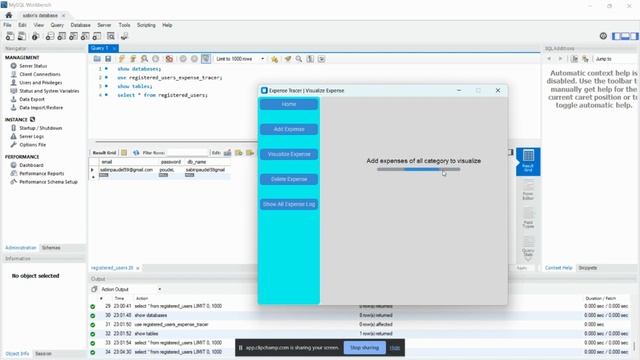Open Server Status in Navigator
This screenshot has height=360, width=640.
[x=33, y=66]
